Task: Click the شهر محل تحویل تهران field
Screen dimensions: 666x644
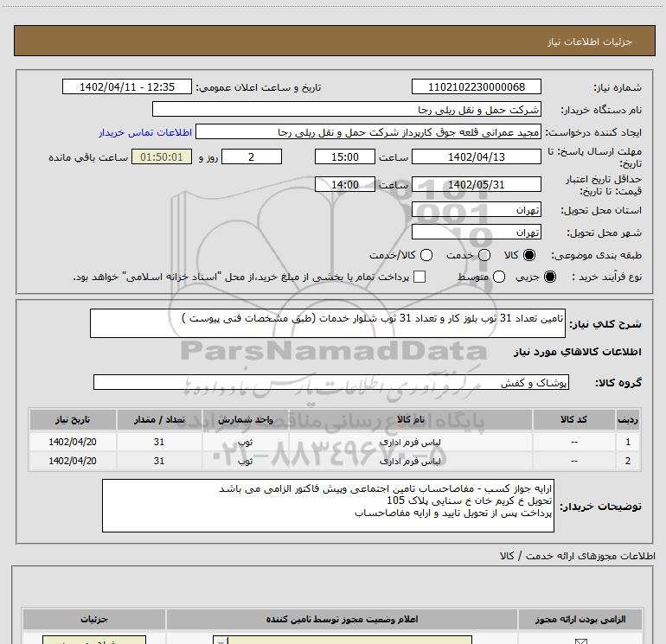Action: coord(476,232)
